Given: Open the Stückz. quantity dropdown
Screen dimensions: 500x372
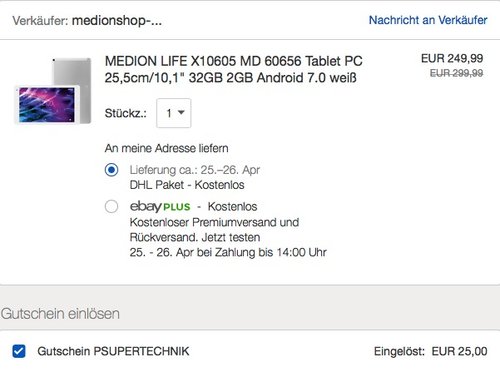Looking at the screenshot, I should click(x=174, y=113).
